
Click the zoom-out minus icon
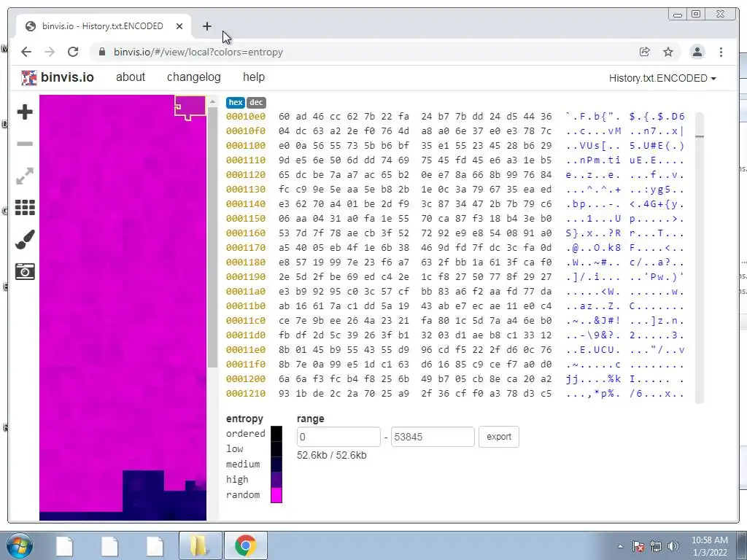click(25, 144)
